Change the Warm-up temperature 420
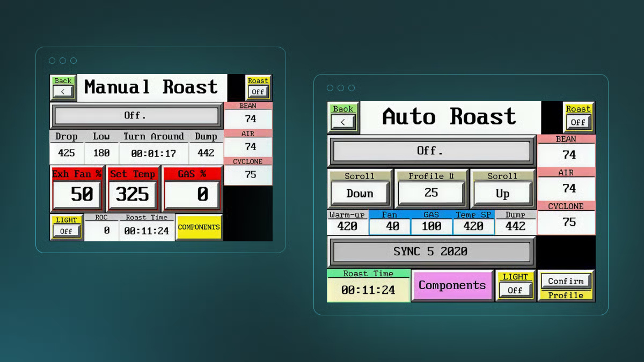The width and height of the screenshot is (644, 362). click(347, 226)
